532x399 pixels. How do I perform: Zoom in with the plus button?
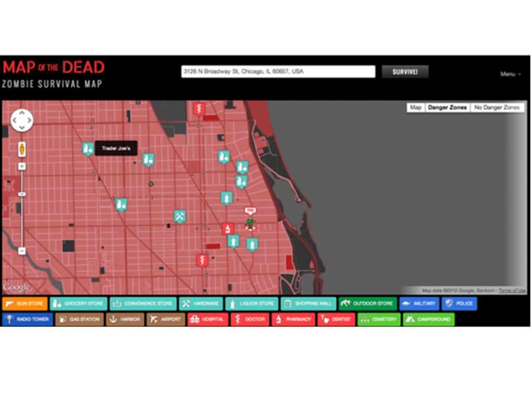click(22, 166)
